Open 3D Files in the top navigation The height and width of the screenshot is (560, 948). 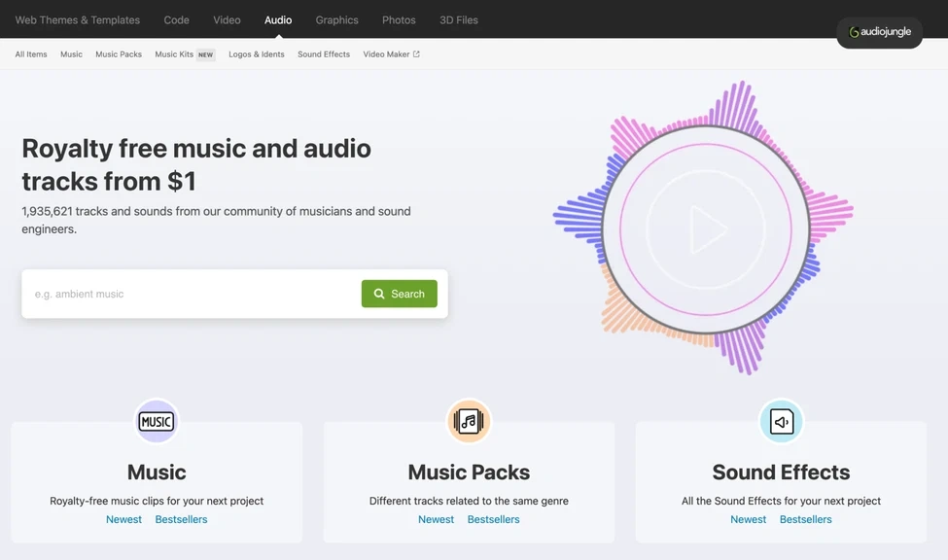[459, 20]
